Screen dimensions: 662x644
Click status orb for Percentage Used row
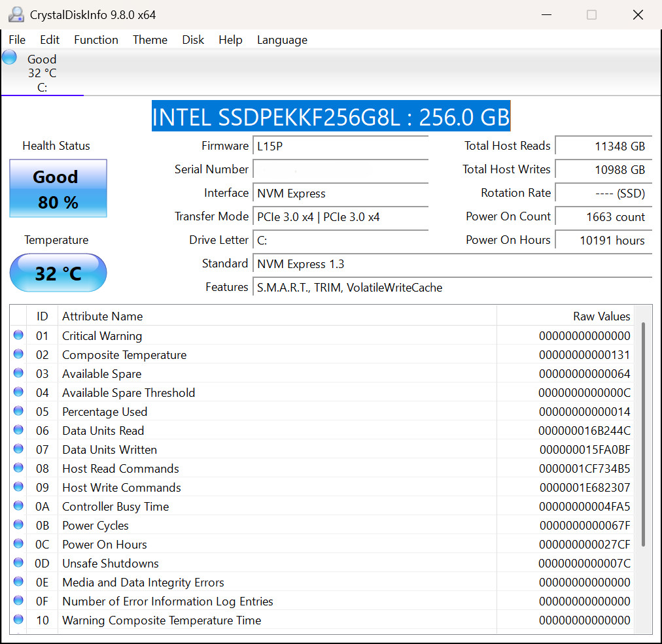(18, 411)
